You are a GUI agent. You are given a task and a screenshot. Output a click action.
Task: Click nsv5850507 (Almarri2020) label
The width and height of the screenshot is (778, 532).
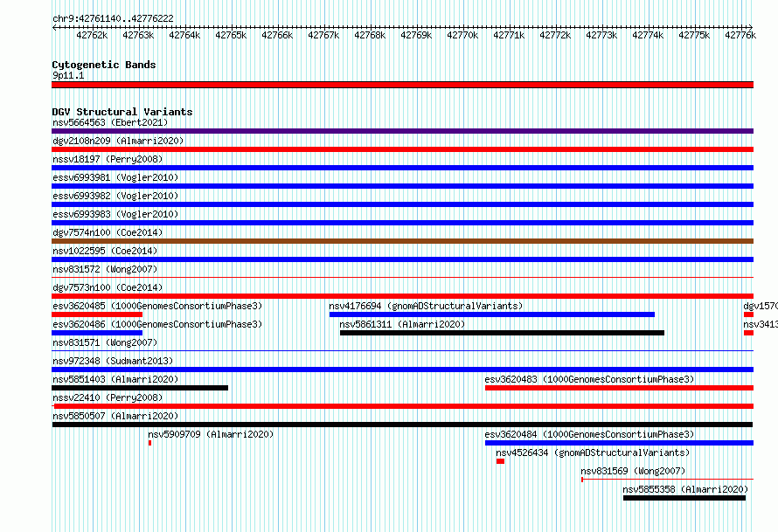coord(115,416)
